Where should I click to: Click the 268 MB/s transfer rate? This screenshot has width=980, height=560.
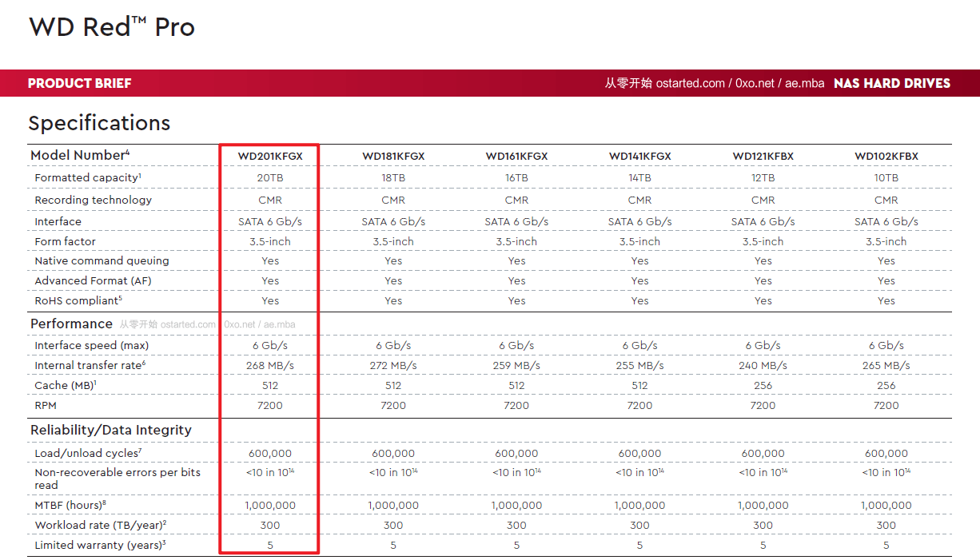(270, 365)
